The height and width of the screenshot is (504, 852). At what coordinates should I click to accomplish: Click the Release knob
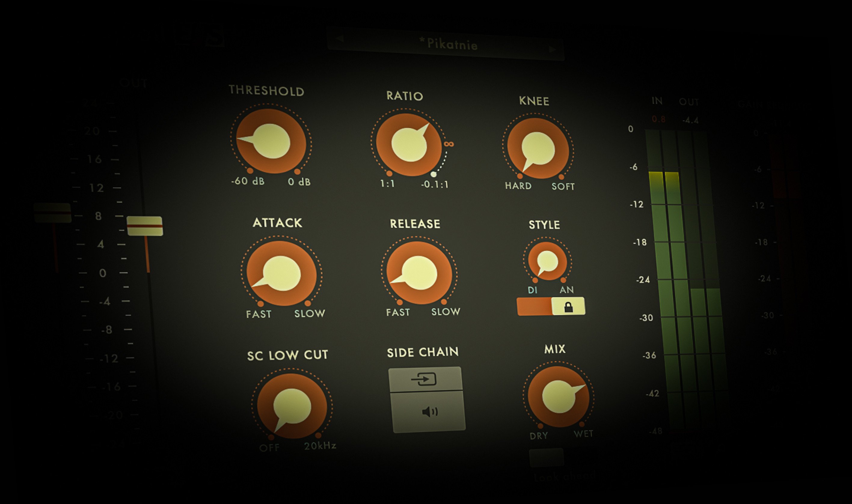click(x=419, y=273)
